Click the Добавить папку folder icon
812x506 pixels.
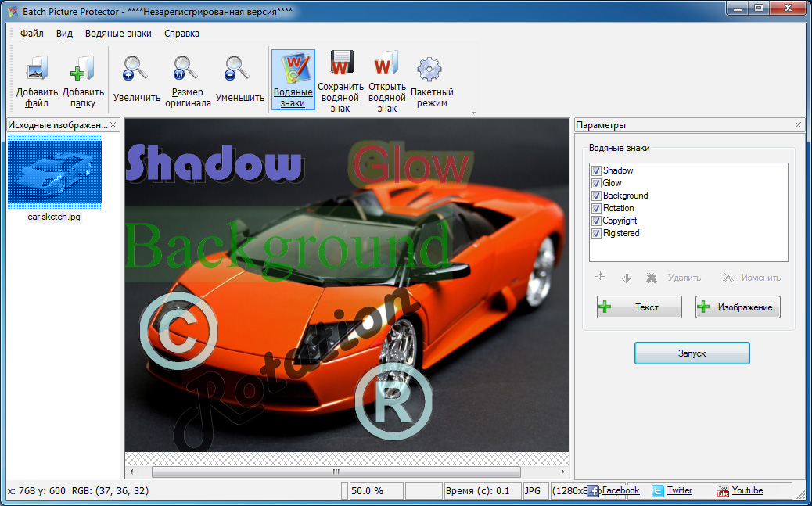pos(82,70)
